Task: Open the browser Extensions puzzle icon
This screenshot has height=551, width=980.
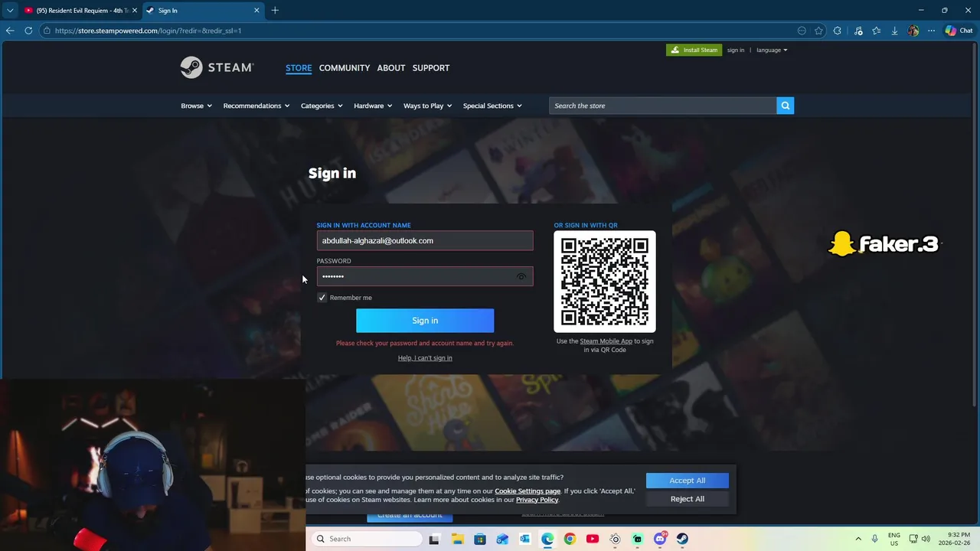Action: [x=838, y=31]
